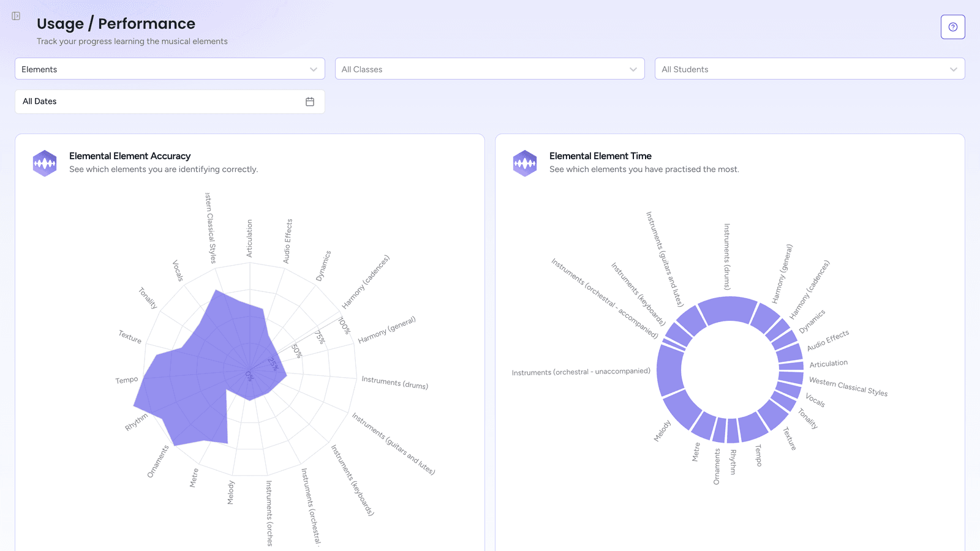This screenshot has height=551, width=980.
Task: Expand the All Students dropdown
Action: tap(810, 69)
